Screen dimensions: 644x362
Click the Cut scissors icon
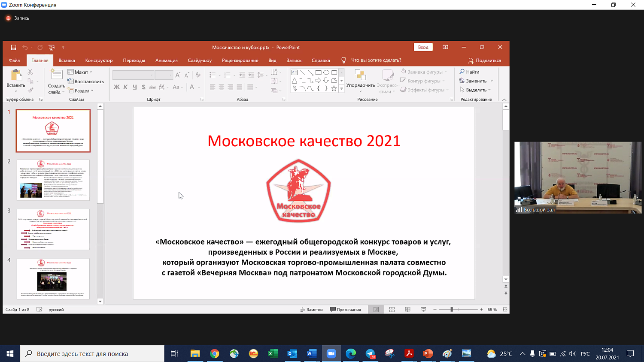click(x=30, y=72)
